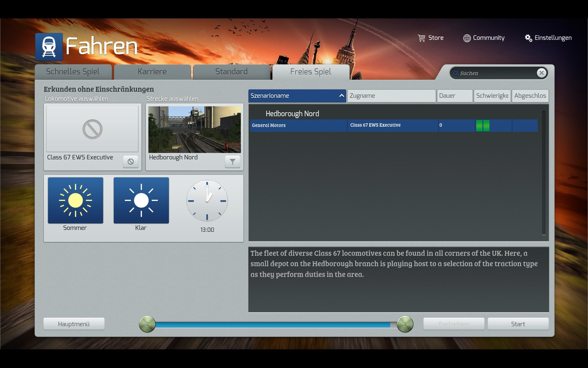Switch to the Karriere tab
This screenshot has width=588, height=368.
(152, 72)
